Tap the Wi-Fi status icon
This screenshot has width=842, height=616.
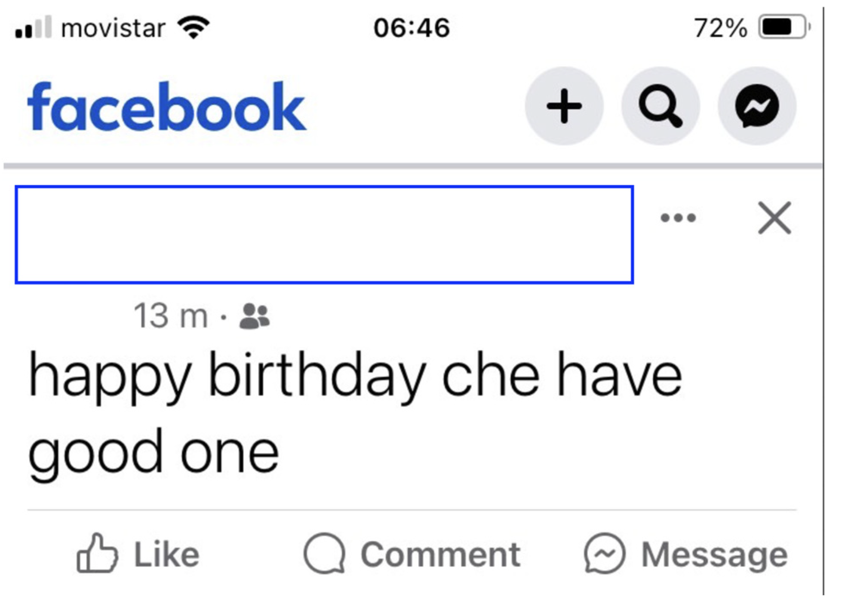[x=194, y=28]
